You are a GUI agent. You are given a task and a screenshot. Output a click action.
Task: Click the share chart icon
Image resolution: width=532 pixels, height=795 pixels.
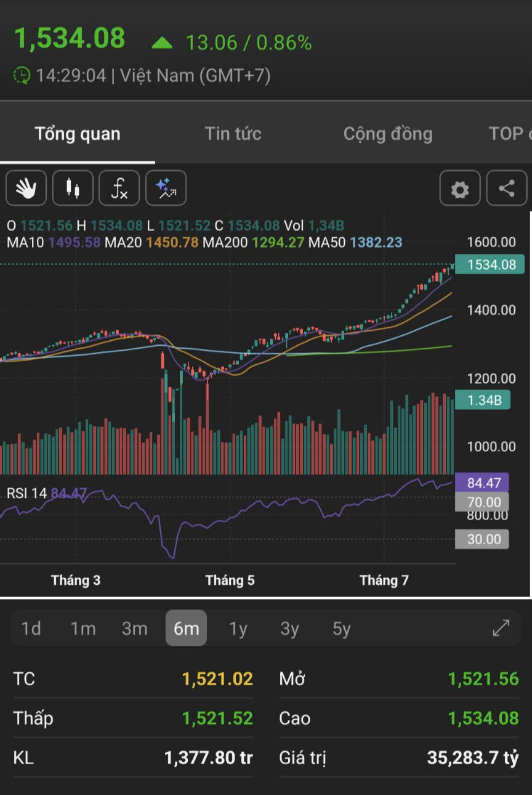pyautogui.click(x=506, y=188)
